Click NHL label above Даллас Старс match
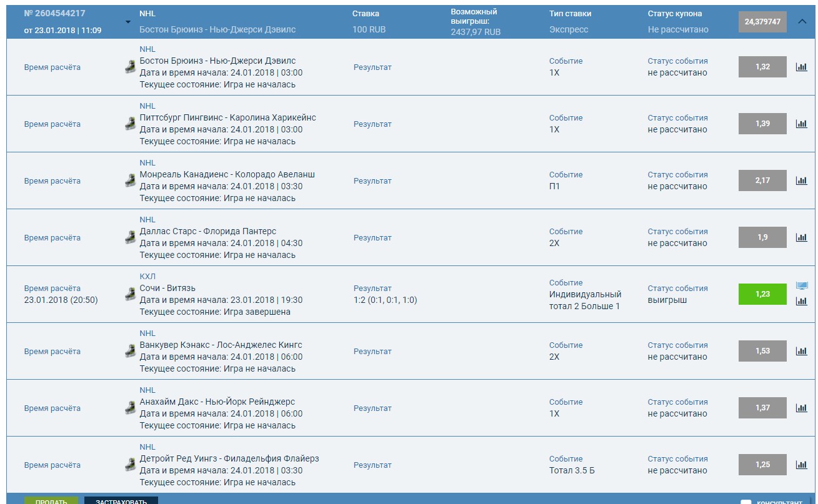The width and height of the screenshot is (818, 504). coord(147,220)
